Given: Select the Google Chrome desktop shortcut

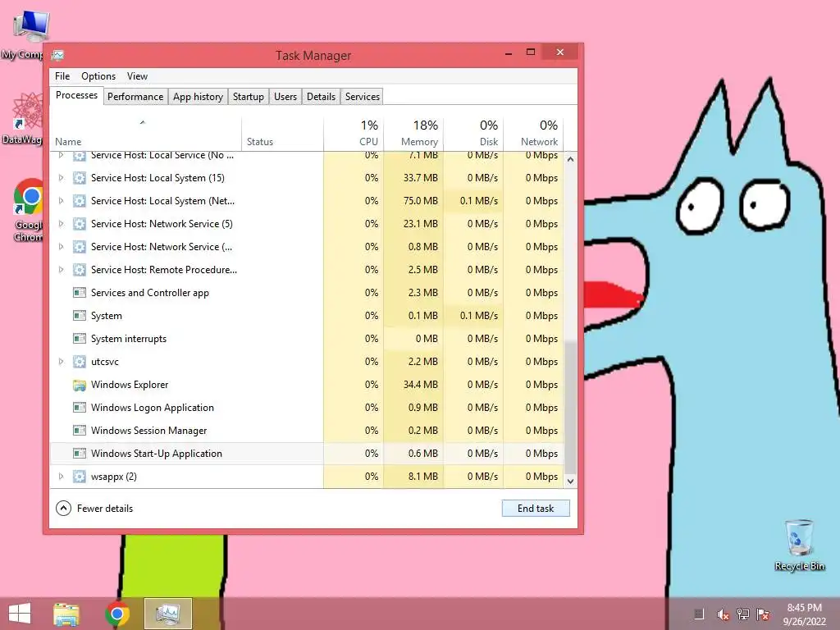Looking at the screenshot, I should (29, 209).
